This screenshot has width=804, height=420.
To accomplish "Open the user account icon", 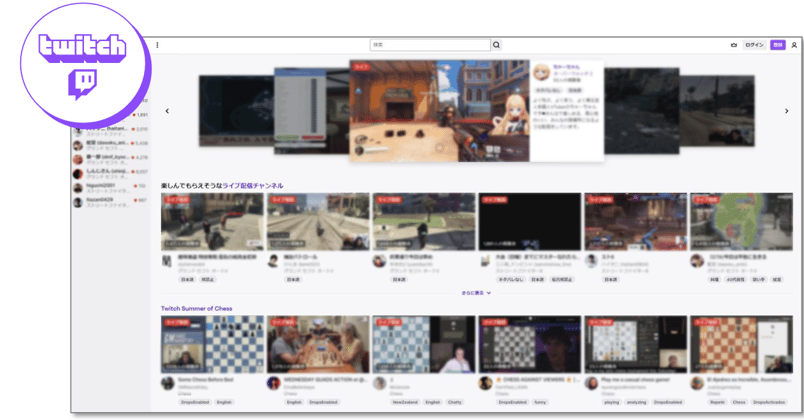I will point(794,45).
